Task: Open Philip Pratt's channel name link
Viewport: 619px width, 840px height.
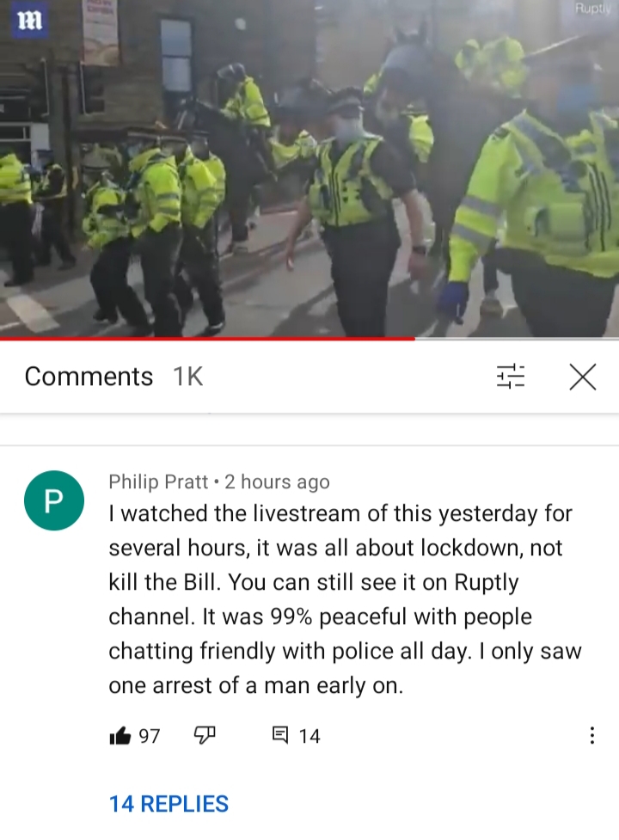Action: click(158, 481)
